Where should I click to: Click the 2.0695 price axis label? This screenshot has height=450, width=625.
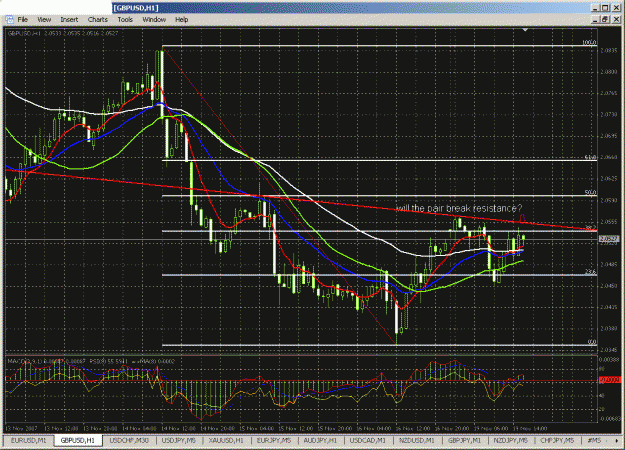(609, 136)
